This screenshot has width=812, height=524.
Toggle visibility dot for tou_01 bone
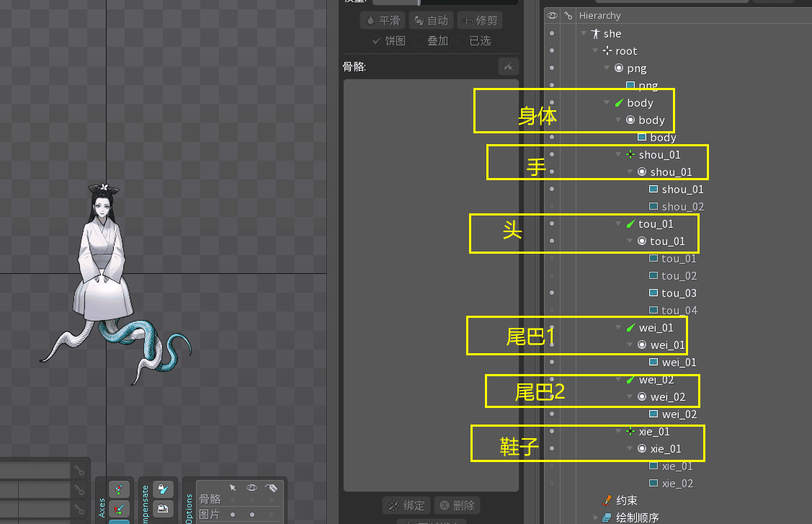552,224
